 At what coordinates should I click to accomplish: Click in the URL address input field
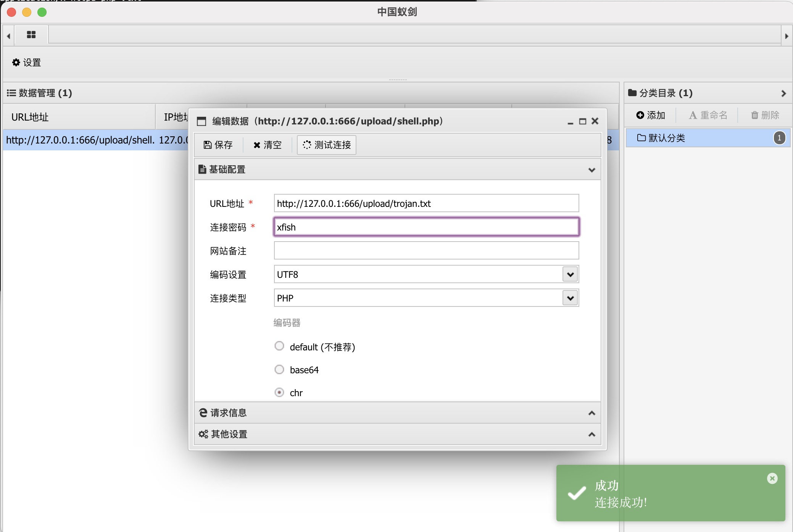(x=426, y=203)
